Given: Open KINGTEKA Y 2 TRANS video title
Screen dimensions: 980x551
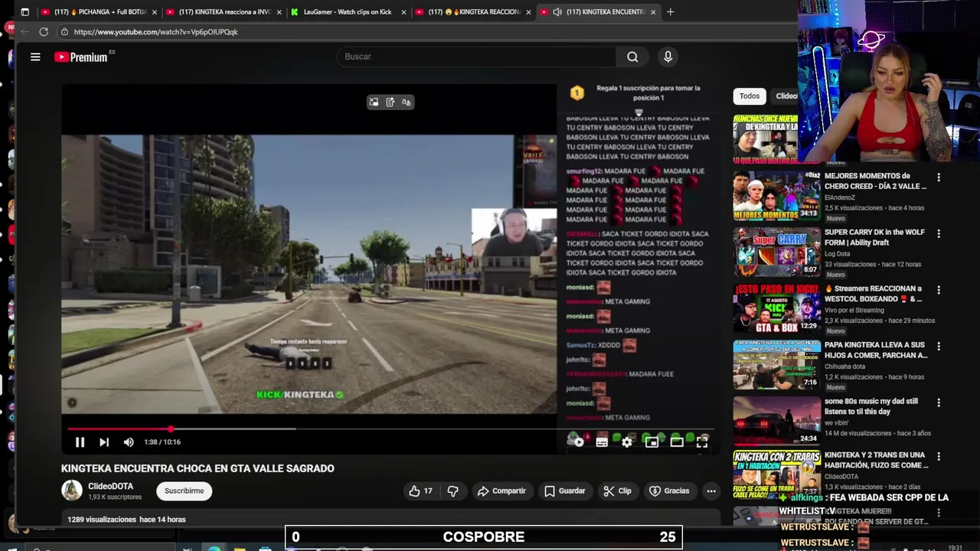Looking at the screenshot, I should (876, 460).
